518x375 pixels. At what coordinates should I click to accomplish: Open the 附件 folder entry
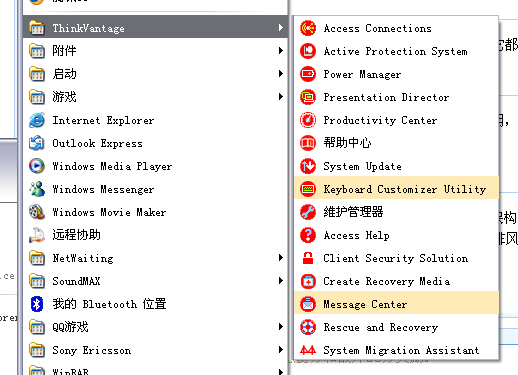pos(155,51)
